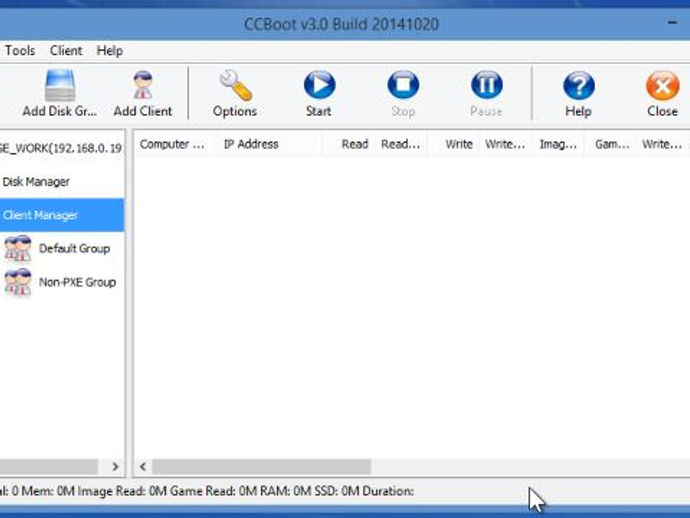Open Help from the question mark icon
This screenshot has width=690, height=518.
tap(579, 85)
